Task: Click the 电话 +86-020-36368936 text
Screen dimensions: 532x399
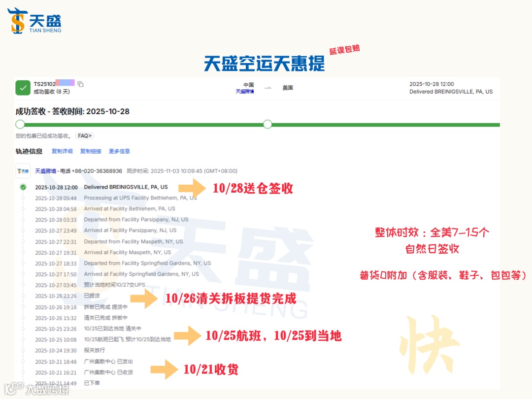Action: [91, 171]
